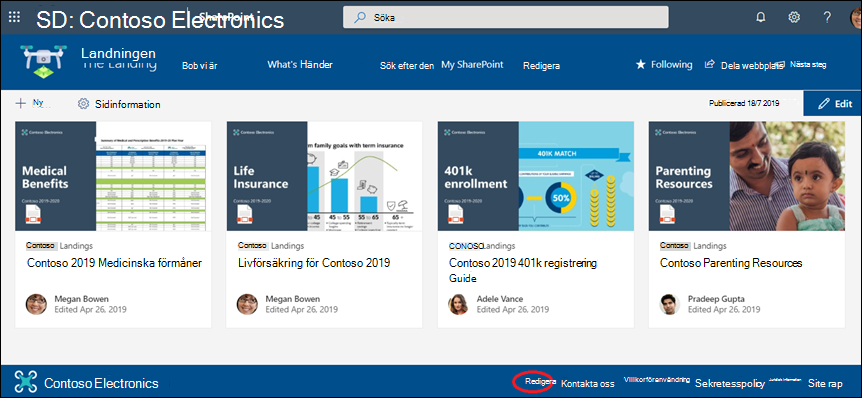Open Contoso Parenting Resources title
Viewport: 862px width, 398px height.
click(731, 263)
